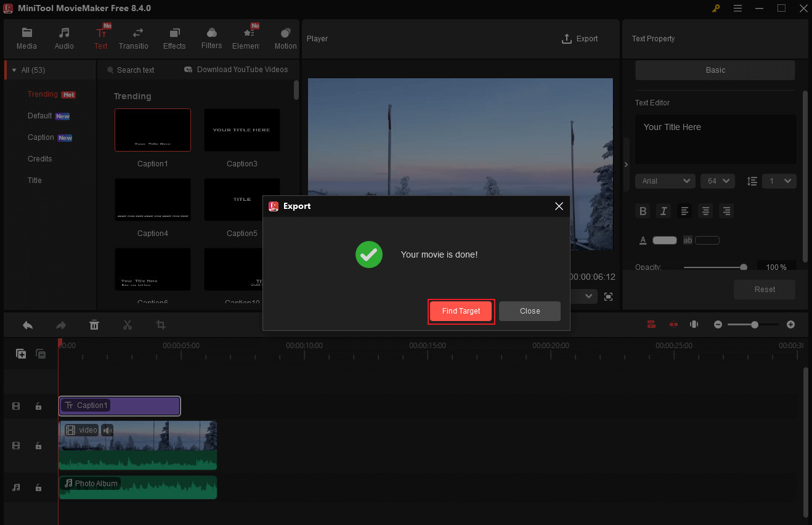The image size is (812, 525).
Task: Lock the Caption1 text track
Action: point(38,406)
